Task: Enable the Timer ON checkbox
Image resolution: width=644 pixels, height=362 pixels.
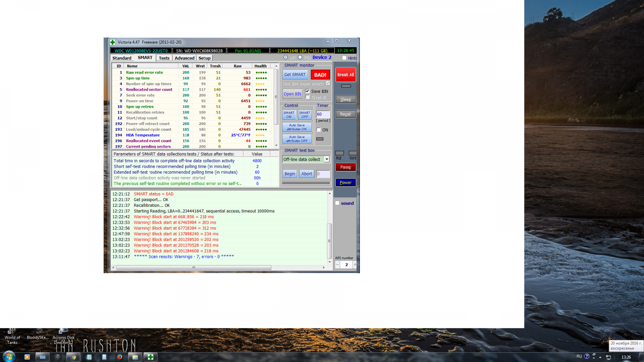Action: tap(319, 130)
